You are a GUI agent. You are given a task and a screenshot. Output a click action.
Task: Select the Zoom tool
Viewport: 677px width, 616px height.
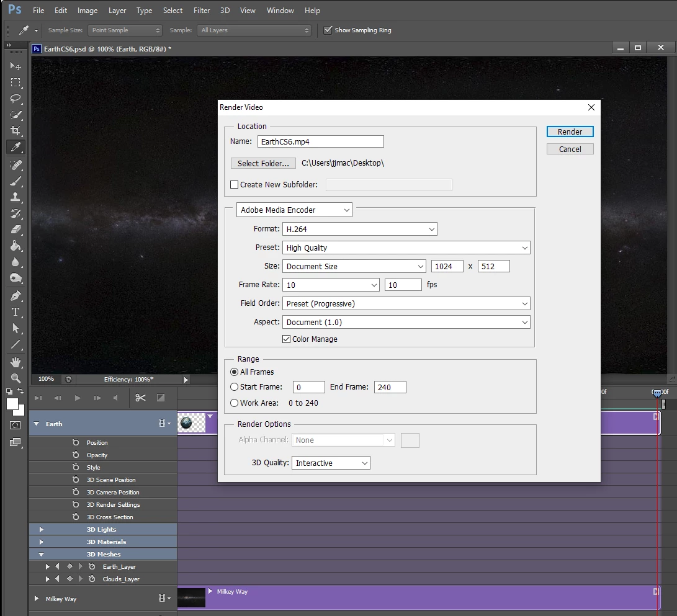[16, 378]
